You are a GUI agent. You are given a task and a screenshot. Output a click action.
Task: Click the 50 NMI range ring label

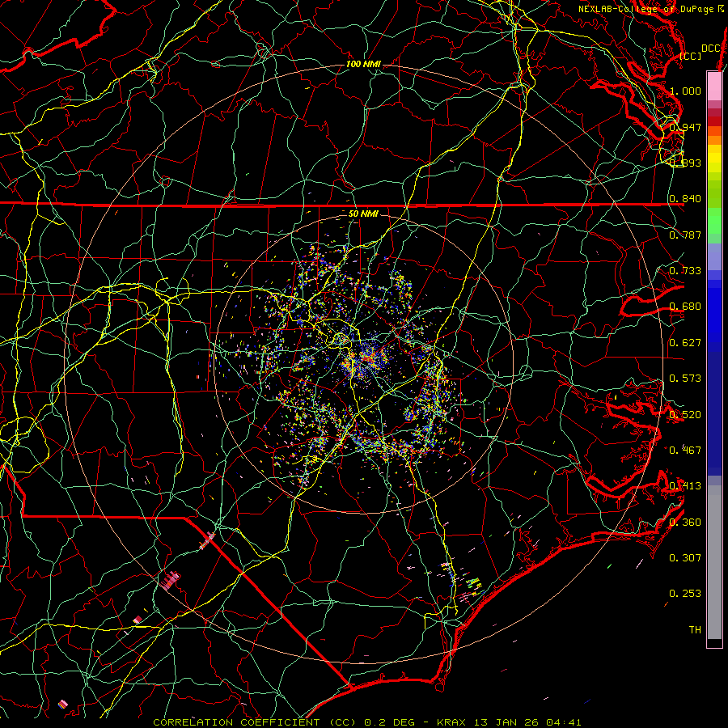pos(363,214)
